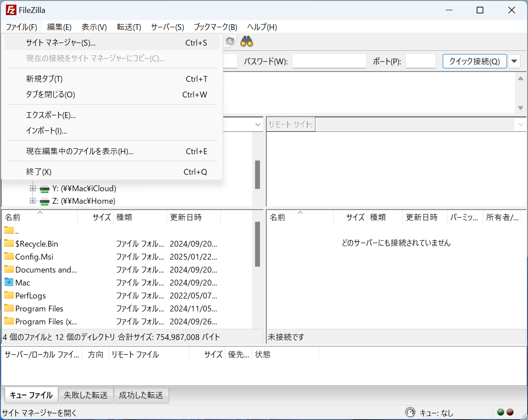528x420 pixels.
Task: Click the Quickconnect (クイック接続) button
Action: point(474,61)
